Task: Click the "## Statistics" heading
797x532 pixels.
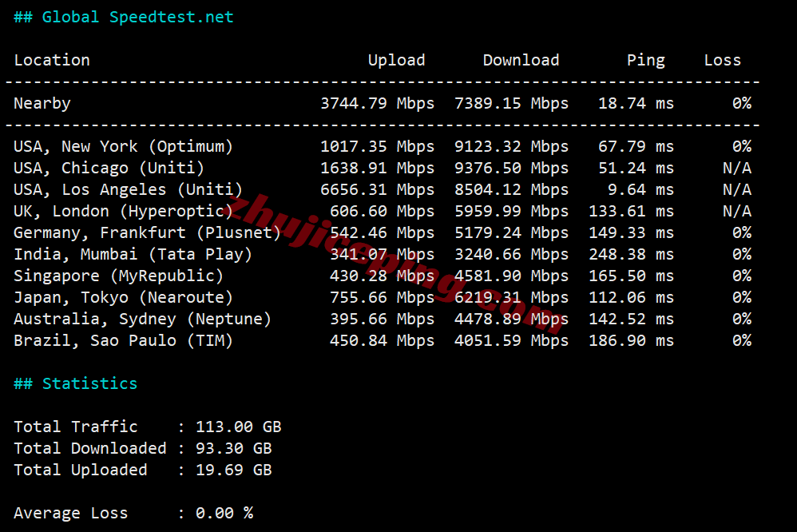Action: tap(76, 383)
